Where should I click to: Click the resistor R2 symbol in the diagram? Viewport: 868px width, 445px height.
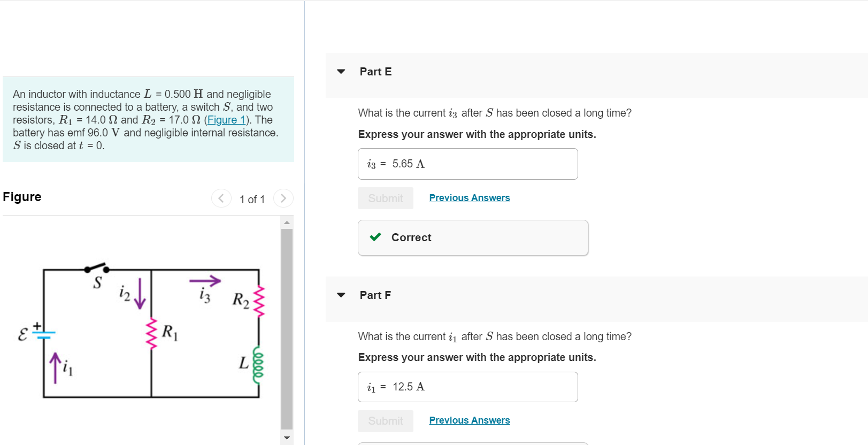coord(258,301)
